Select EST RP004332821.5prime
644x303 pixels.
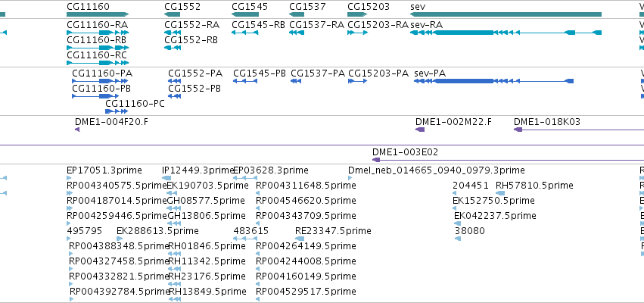pos(70,285)
